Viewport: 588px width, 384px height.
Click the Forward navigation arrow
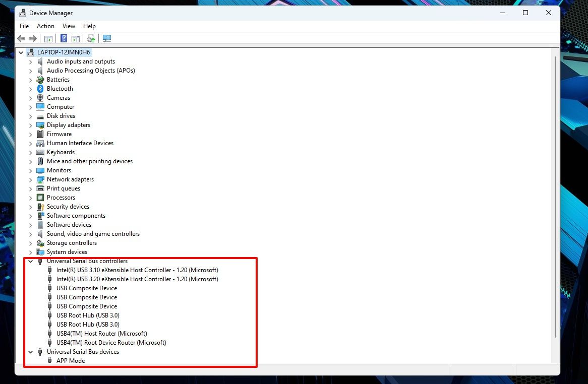point(33,38)
